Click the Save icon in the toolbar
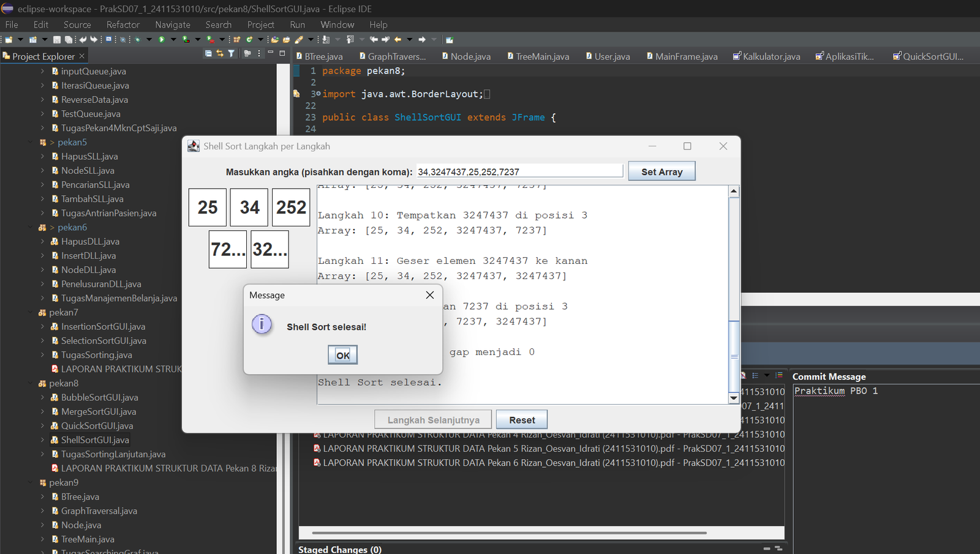 coord(57,40)
